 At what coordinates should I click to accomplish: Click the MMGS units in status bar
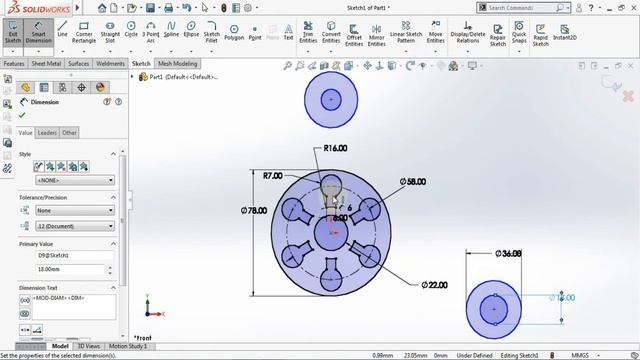tap(580, 356)
